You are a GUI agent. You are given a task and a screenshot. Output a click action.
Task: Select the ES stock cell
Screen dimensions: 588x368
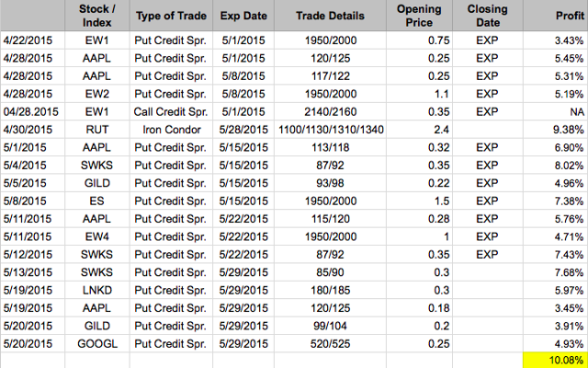point(97,201)
